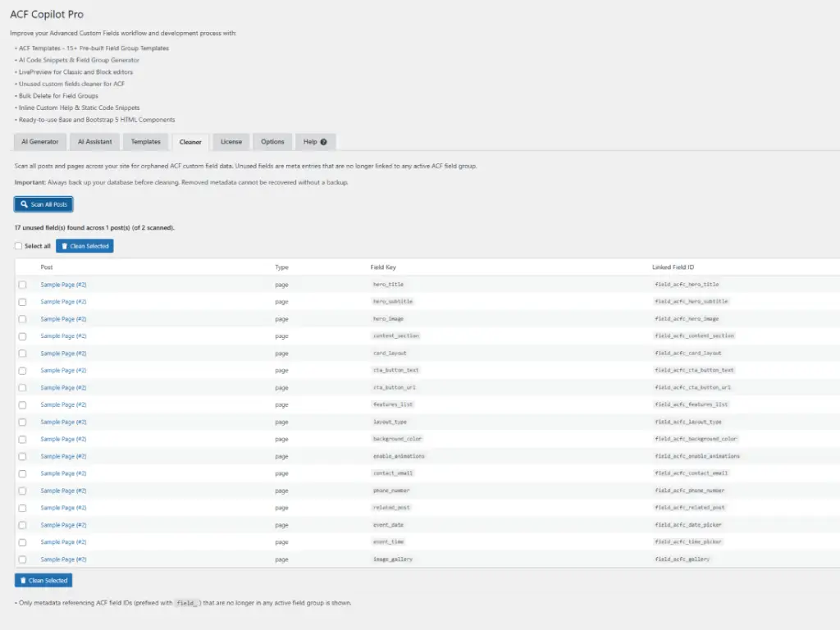Click field_acfc_hero_title linked ID
This screenshot has width=840, height=630.
click(687, 285)
